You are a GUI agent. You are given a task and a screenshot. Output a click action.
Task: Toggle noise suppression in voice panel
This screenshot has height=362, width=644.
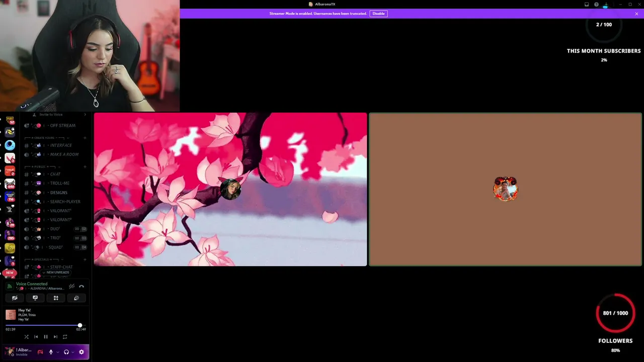coord(72,286)
